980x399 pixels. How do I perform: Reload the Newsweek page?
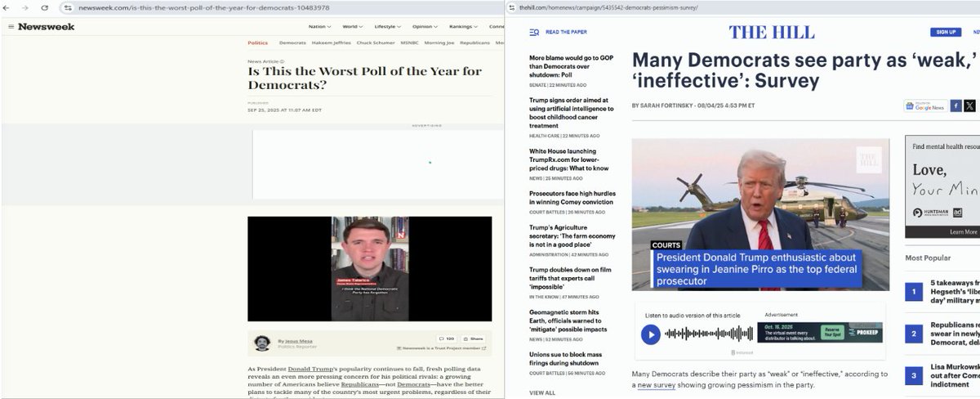44,7
